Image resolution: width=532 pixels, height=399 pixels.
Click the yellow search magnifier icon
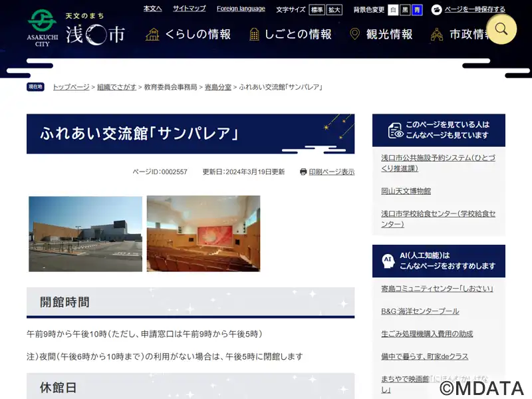(x=501, y=29)
